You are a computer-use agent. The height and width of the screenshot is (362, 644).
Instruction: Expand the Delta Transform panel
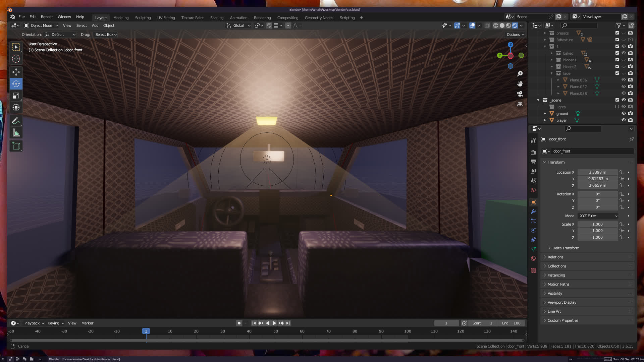coord(566,248)
